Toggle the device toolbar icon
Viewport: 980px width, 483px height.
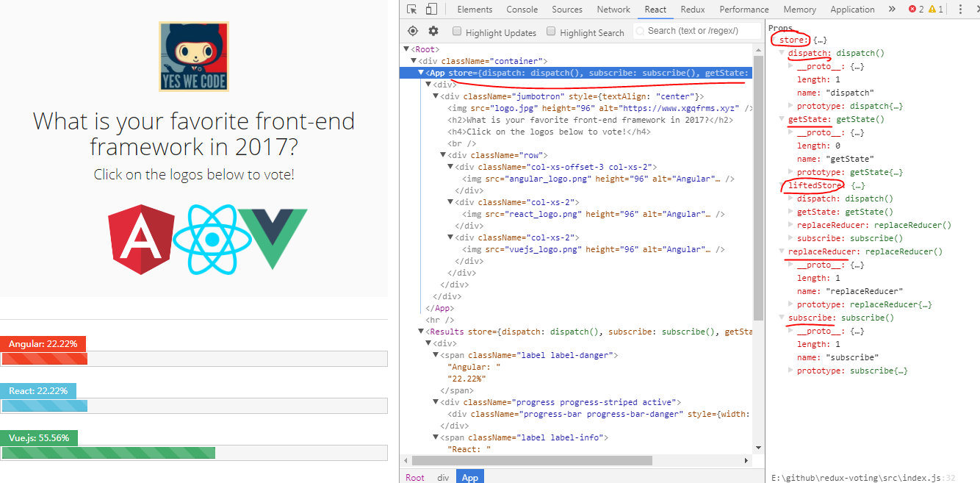click(x=431, y=10)
